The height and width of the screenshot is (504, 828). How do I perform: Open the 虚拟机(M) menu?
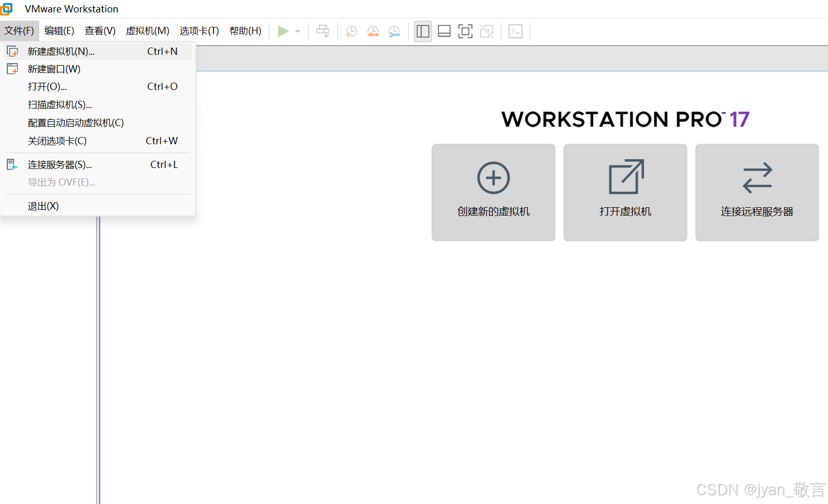coord(148,31)
